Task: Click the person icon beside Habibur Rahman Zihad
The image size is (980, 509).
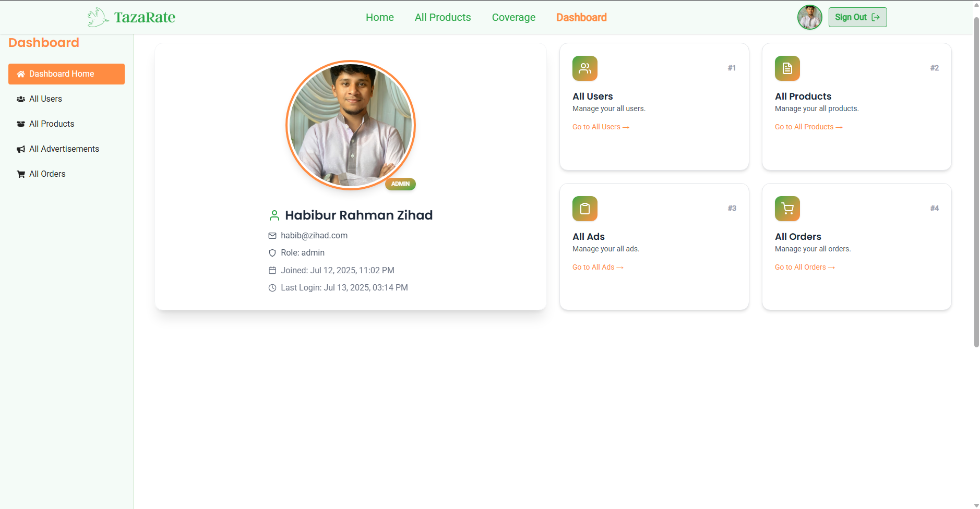Action: click(x=274, y=215)
